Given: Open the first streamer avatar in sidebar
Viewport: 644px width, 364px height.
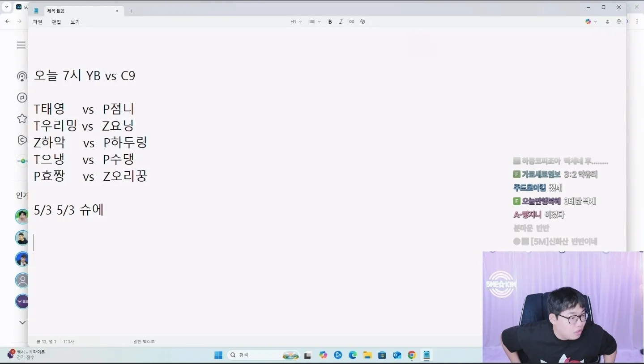Looking at the screenshot, I should pos(21,216).
